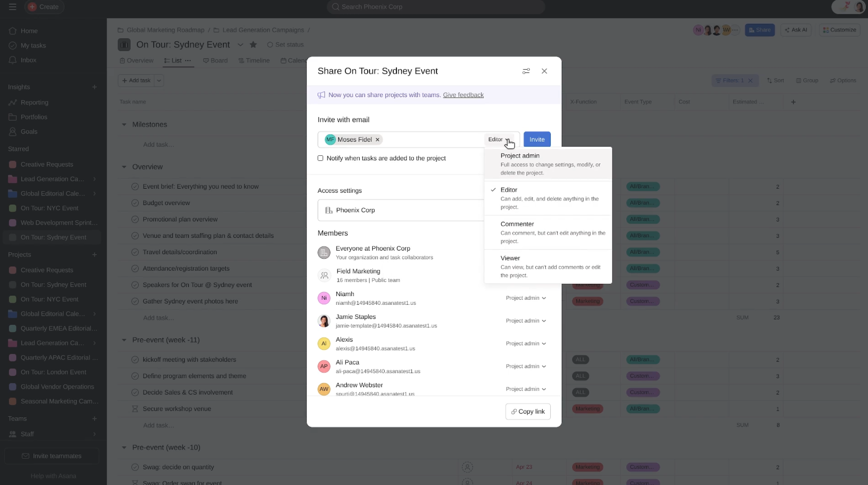Click the Search Phoenix Corp field
The height and width of the screenshot is (485, 868).
point(436,7)
